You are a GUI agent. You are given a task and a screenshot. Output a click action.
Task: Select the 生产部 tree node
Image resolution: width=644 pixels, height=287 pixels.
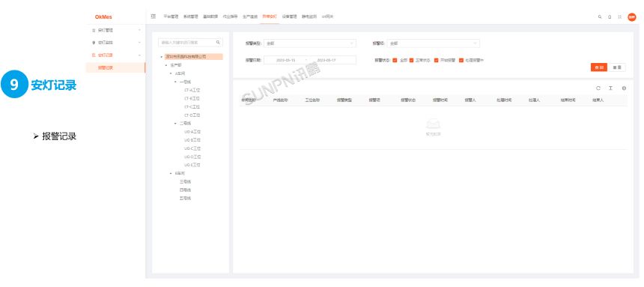coord(175,65)
